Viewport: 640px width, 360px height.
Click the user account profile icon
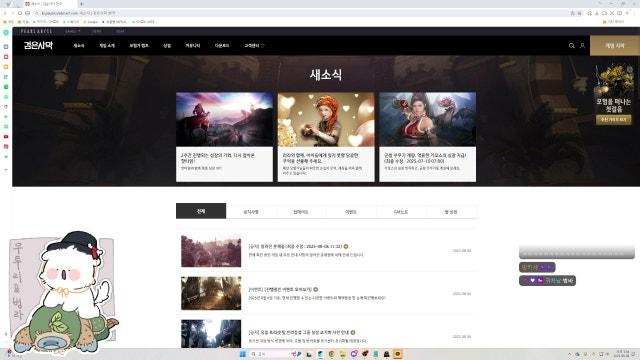click(x=582, y=46)
